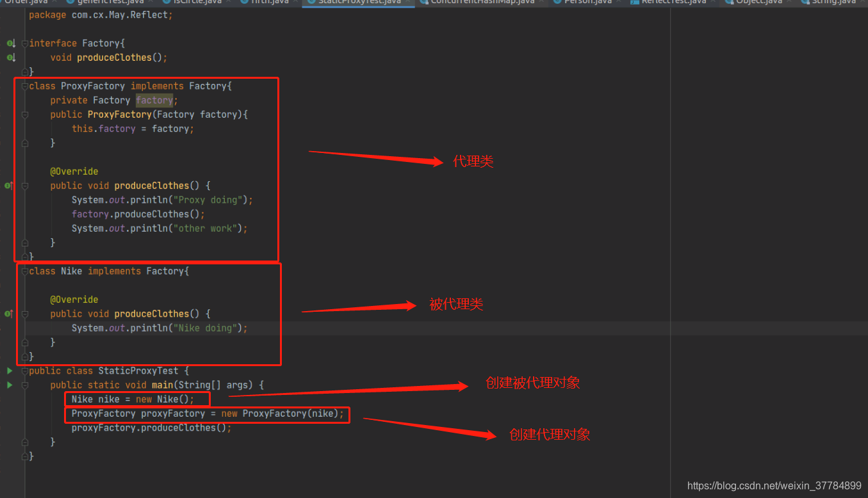Viewport: 868px width, 498px height.
Task: Click 'void produceClothes();' in interface Factory
Action: [x=109, y=58]
